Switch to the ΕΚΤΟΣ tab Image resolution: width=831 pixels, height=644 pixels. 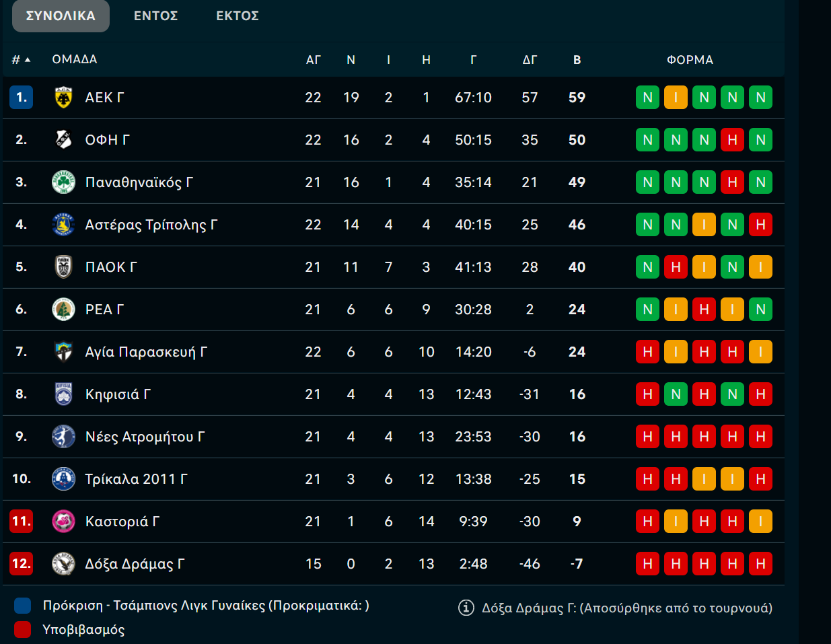tap(237, 15)
